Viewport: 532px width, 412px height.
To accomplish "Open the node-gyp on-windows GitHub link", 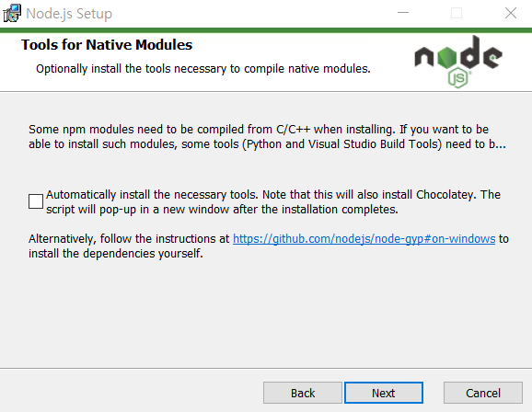I will pyautogui.click(x=364, y=239).
